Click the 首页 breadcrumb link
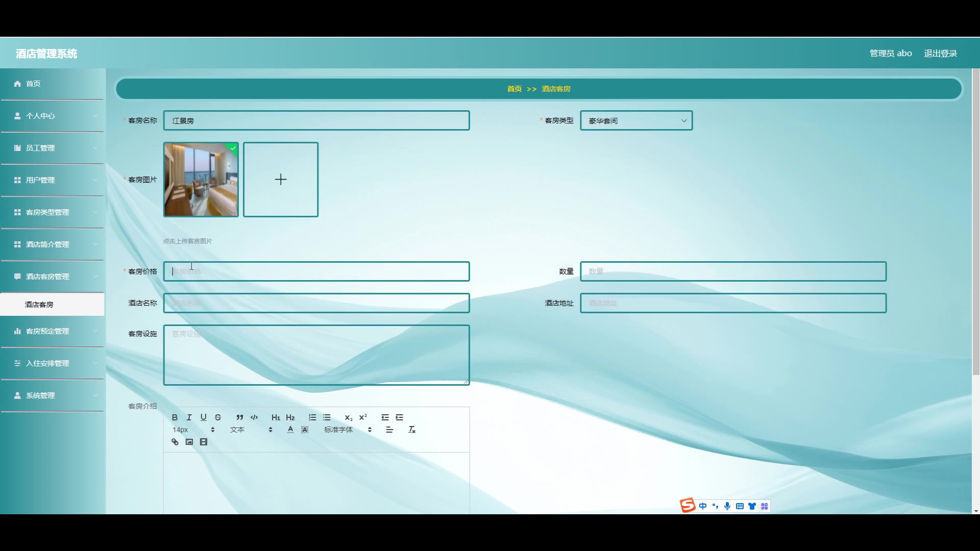This screenshot has height=551, width=980. pyautogui.click(x=514, y=89)
